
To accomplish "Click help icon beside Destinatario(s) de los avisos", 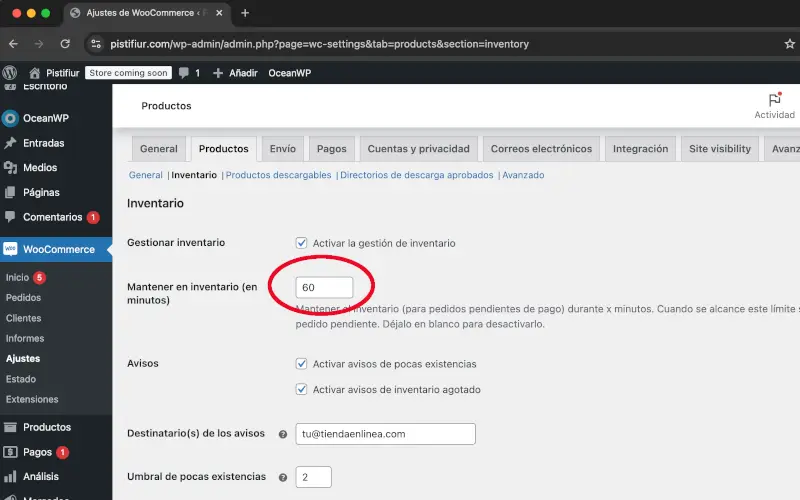I will point(283,434).
